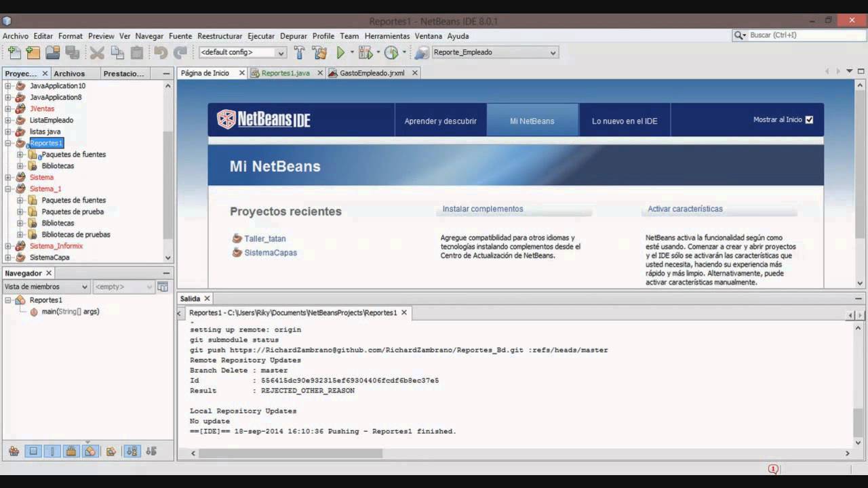Collapse the Reportes1 project node
Screen dimensions: 868x488
tap(8, 143)
